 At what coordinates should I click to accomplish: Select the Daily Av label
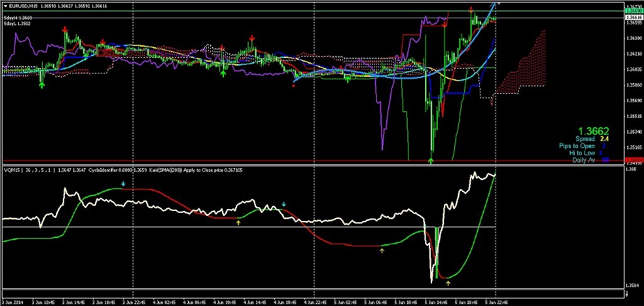click(583, 160)
